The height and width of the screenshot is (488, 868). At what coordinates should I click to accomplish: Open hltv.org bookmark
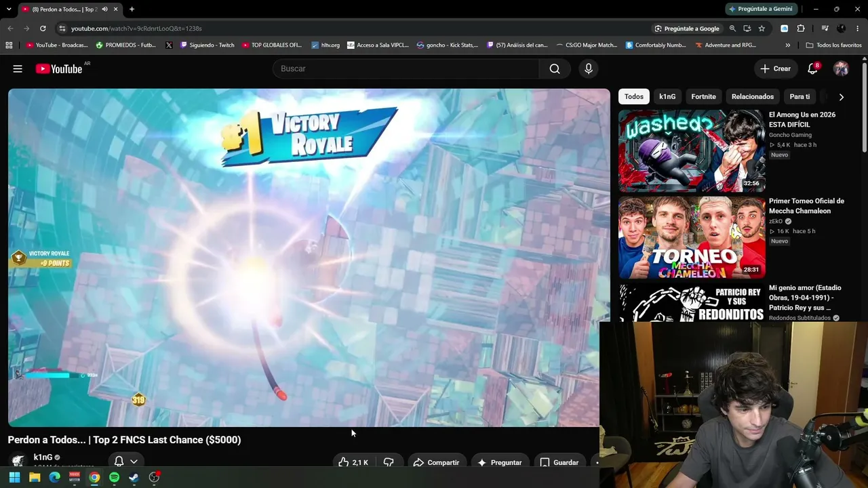(325, 45)
